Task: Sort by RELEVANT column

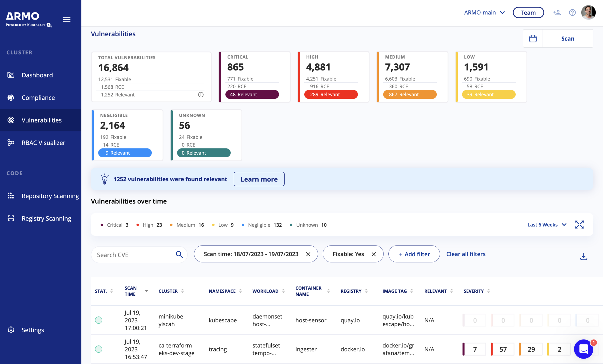Action: pyautogui.click(x=439, y=291)
